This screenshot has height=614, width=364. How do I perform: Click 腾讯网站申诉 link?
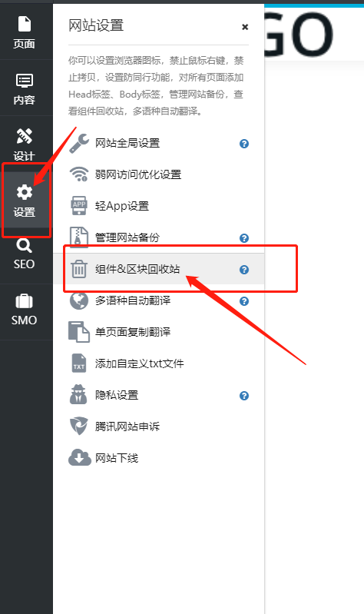127,426
